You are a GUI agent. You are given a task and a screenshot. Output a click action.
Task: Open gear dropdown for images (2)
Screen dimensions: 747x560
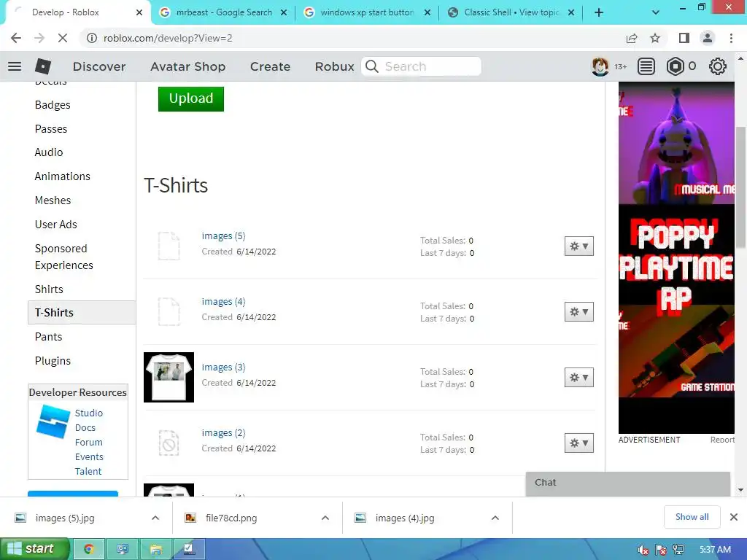pos(578,443)
